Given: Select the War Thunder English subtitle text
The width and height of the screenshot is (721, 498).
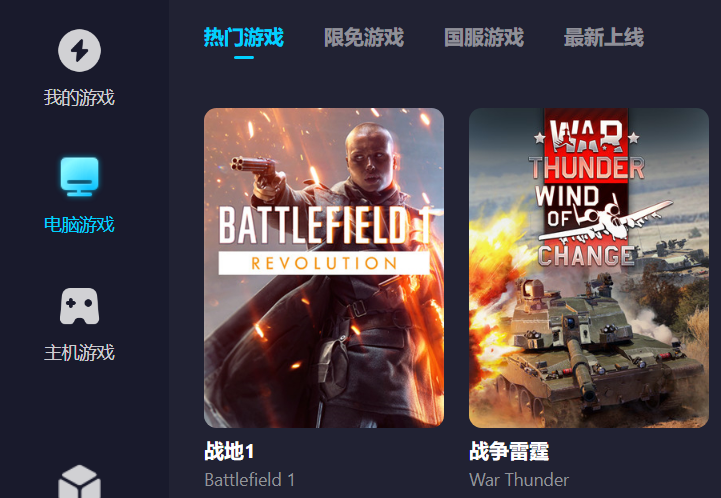Looking at the screenshot, I should (x=519, y=480).
